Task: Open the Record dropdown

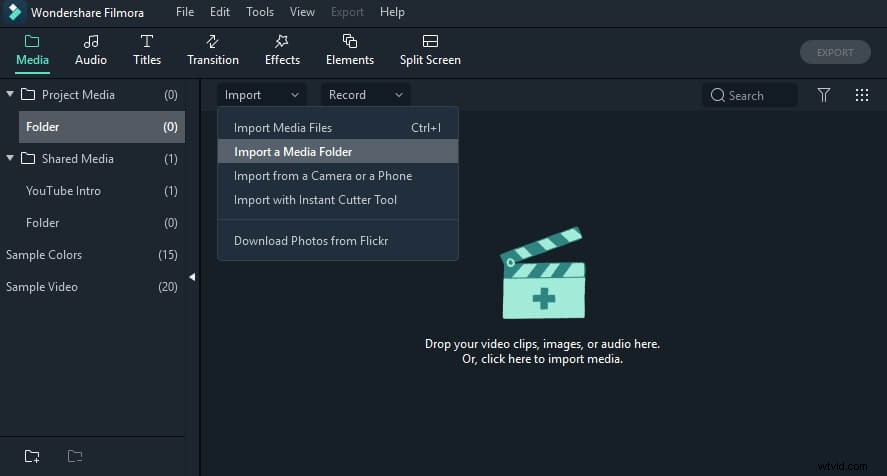Action: tap(365, 95)
